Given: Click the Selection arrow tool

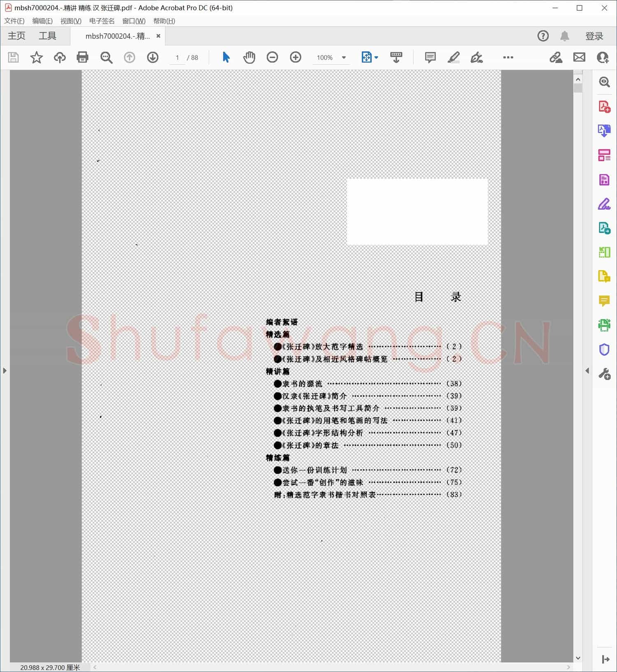Looking at the screenshot, I should coord(226,57).
